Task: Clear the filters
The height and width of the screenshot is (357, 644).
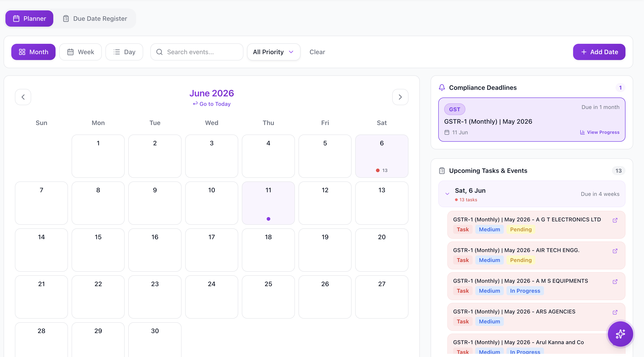Action: (317, 52)
